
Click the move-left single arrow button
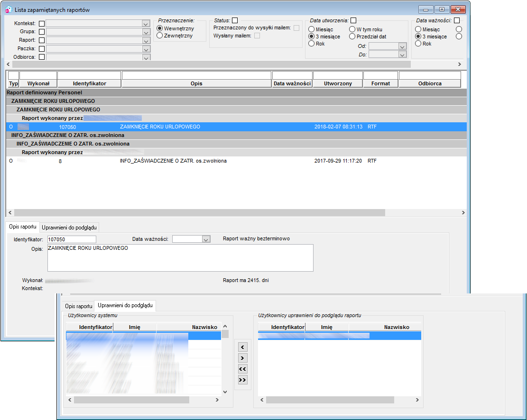pos(242,347)
